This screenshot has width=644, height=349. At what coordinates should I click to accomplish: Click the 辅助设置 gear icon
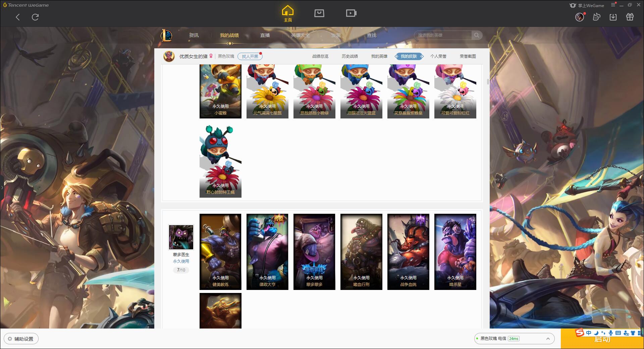(x=10, y=339)
